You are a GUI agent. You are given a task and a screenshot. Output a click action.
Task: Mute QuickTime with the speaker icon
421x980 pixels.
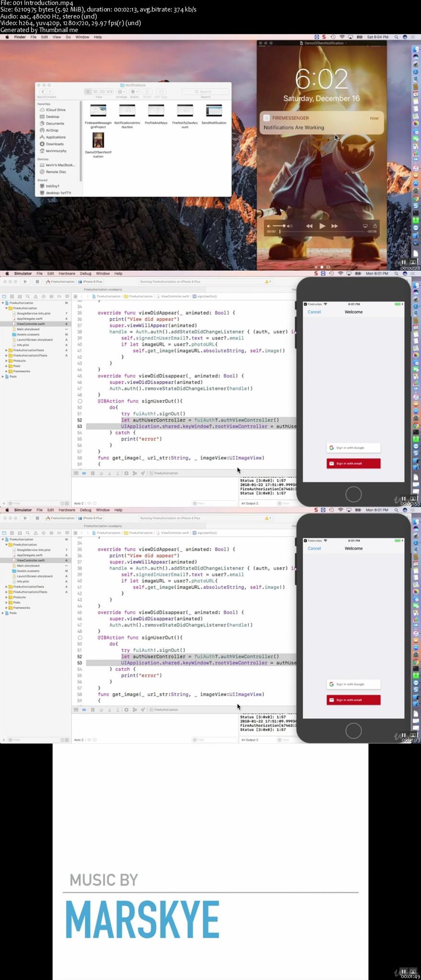[269, 226]
